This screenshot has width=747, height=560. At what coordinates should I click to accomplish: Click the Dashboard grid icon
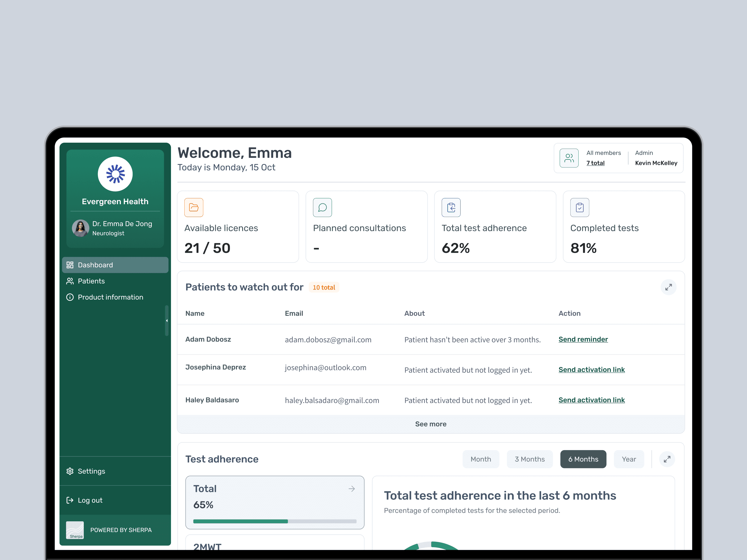click(x=70, y=265)
